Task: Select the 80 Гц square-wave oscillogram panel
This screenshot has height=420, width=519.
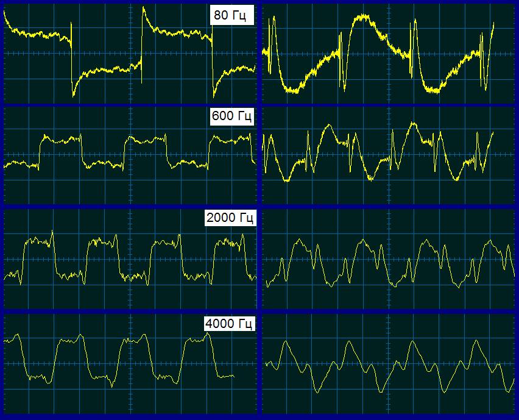Action: [130, 53]
